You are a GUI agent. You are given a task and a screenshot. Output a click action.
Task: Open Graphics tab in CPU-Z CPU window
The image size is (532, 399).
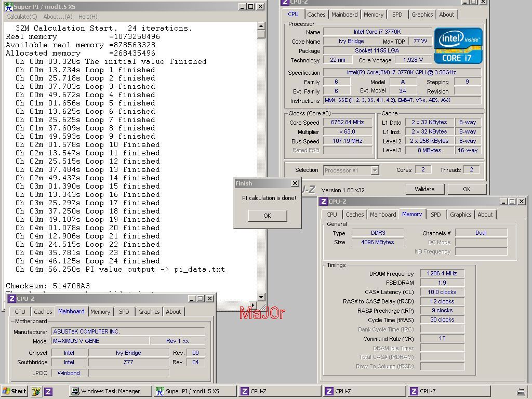[422, 15]
